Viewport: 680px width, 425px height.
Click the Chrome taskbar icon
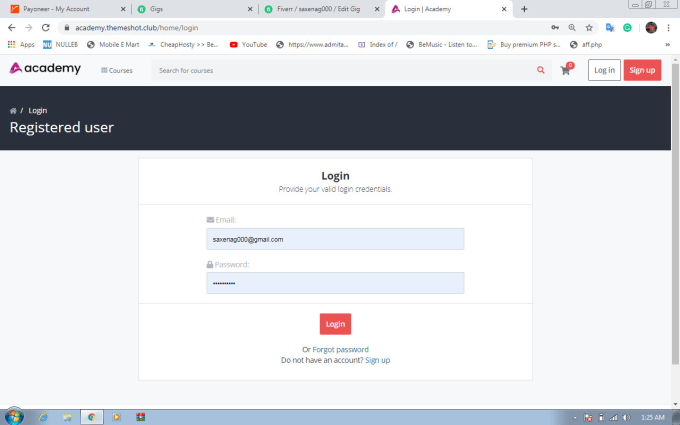tap(92, 417)
